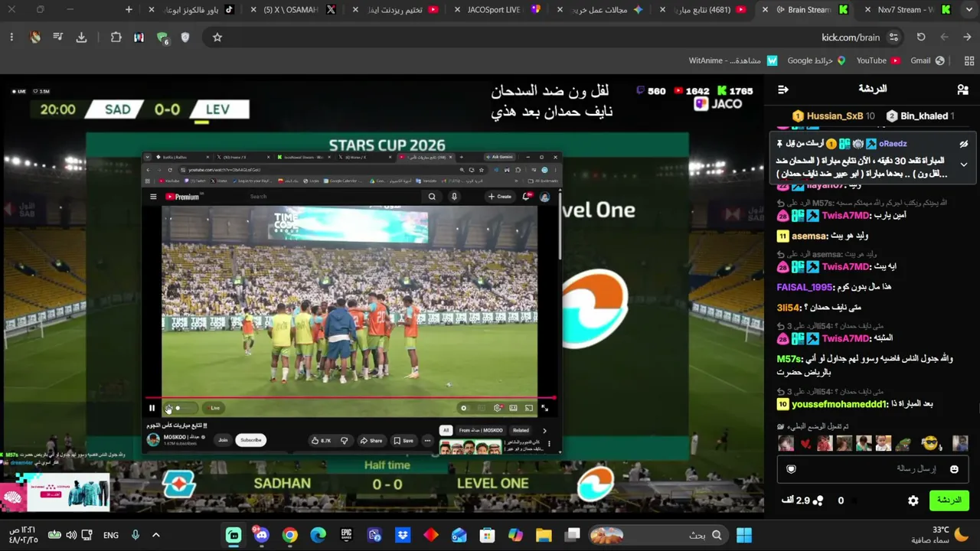Open the YouTube bookmark
The height and width of the screenshot is (551, 980).
(x=878, y=60)
